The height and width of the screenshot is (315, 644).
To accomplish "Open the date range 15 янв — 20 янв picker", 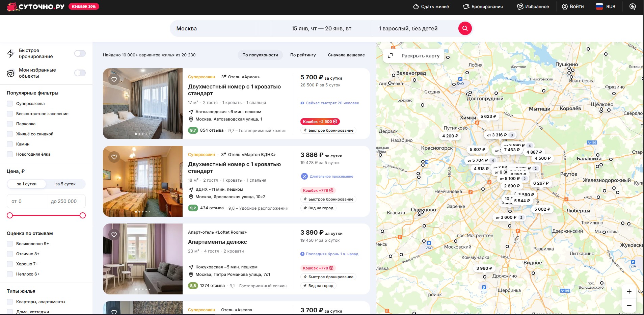I will (321, 29).
